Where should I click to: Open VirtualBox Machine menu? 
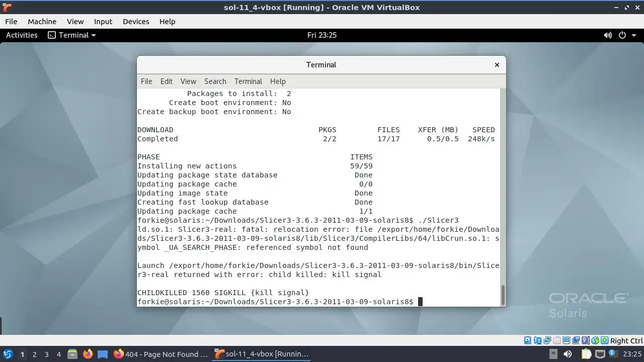click(42, 22)
